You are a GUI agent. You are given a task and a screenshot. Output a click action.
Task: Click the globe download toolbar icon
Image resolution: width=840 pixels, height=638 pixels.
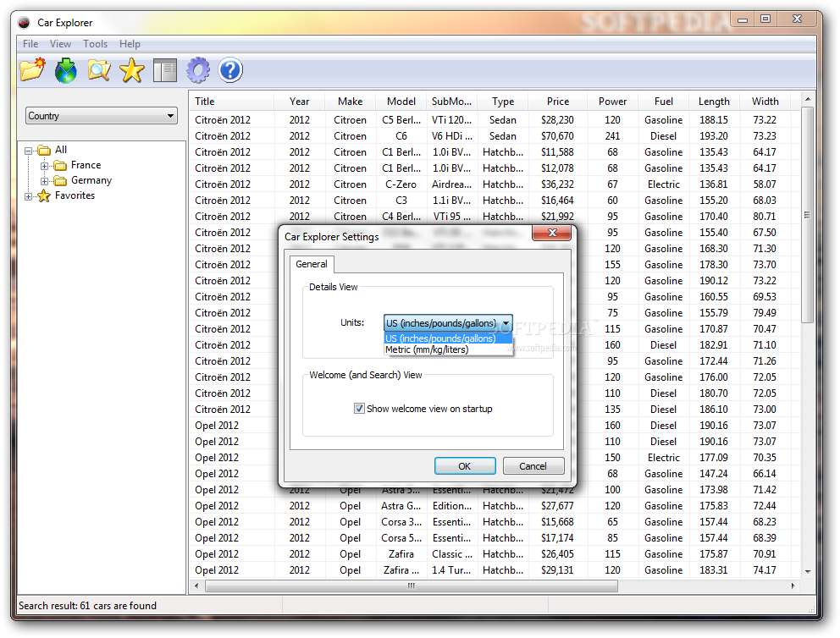coord(65,70)
